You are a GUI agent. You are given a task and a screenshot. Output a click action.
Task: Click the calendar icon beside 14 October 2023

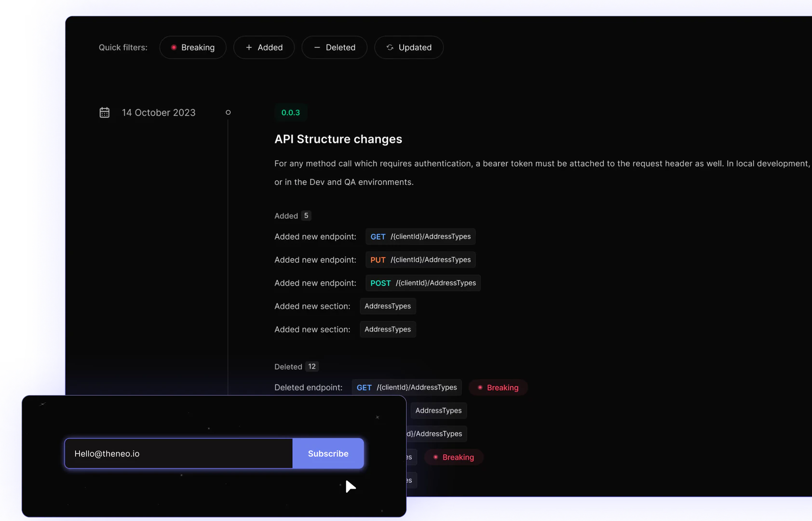[x=105, y=112]
